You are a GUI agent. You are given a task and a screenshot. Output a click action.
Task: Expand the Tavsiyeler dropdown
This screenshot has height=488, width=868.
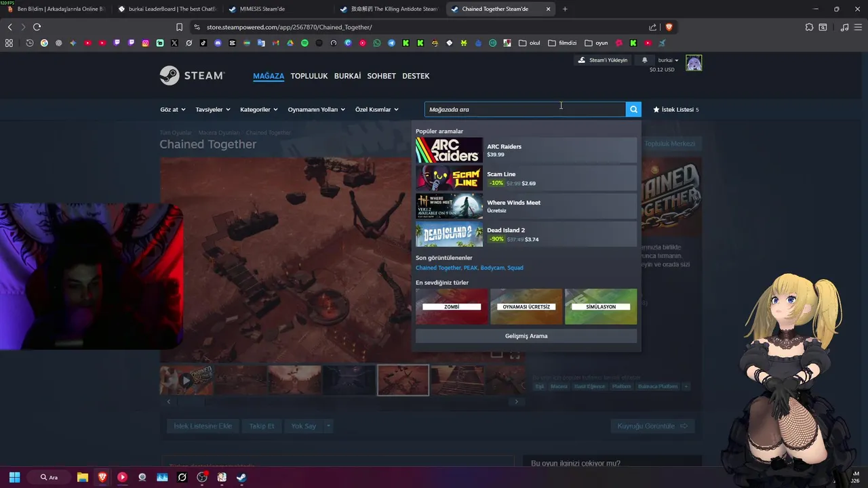point(213,109)
